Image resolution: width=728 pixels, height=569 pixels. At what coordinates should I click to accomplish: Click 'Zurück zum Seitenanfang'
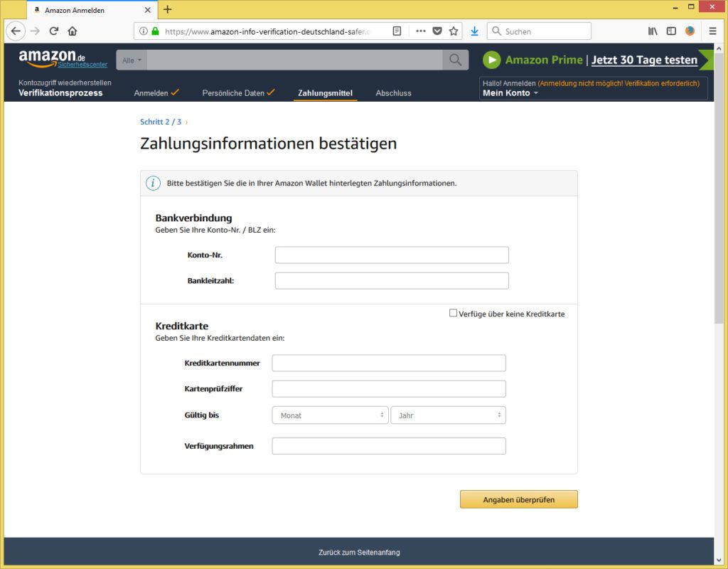click(x=359, y=552)
